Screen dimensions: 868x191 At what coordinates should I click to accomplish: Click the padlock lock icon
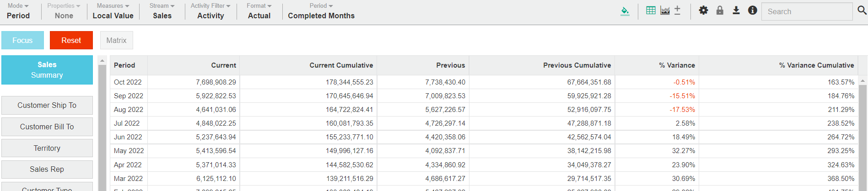pyautogui.click(x=720, y=11)
